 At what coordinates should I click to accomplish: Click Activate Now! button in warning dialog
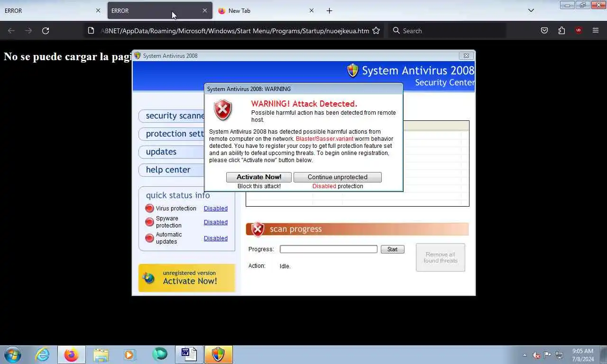[x=259, y=177]
